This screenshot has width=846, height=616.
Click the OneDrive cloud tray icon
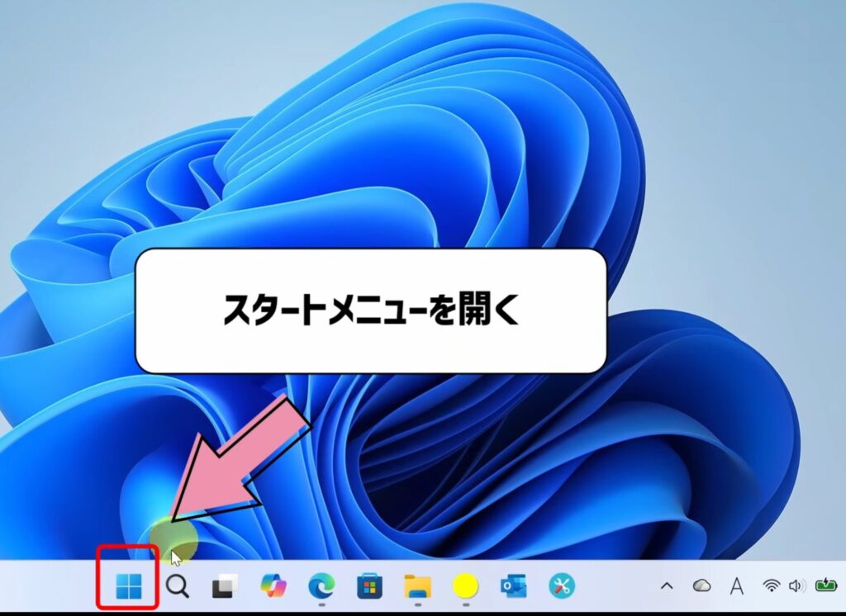(x=701, y=586)
